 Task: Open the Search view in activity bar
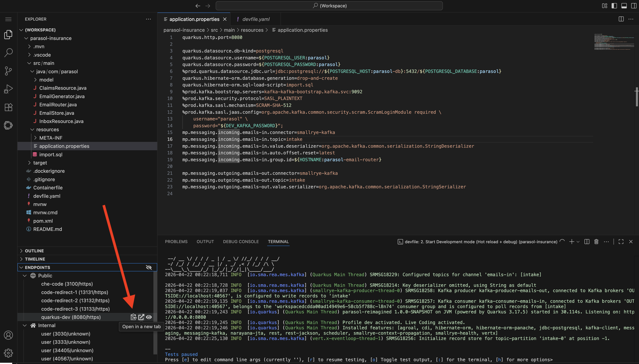coord(8,52)
